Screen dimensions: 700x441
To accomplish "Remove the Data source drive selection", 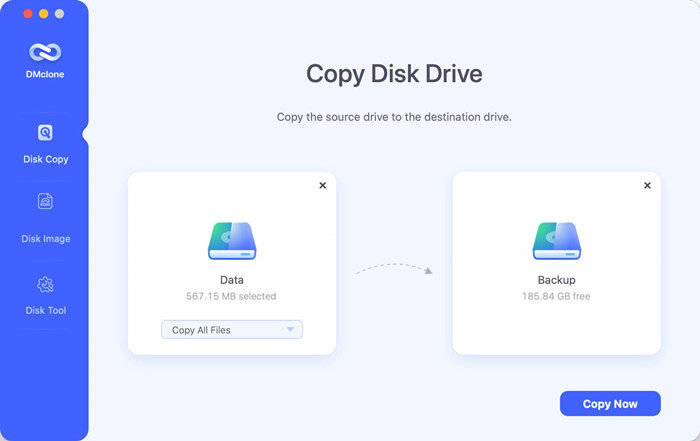I will [x=323, y=185].
